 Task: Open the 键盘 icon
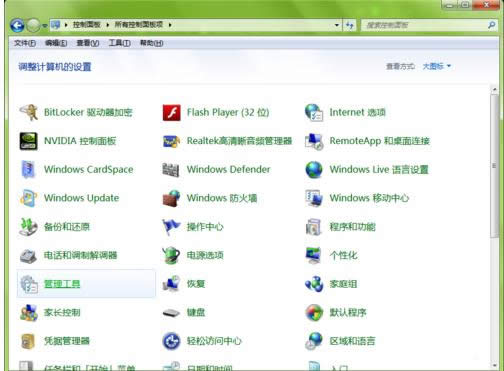(171, 312)
